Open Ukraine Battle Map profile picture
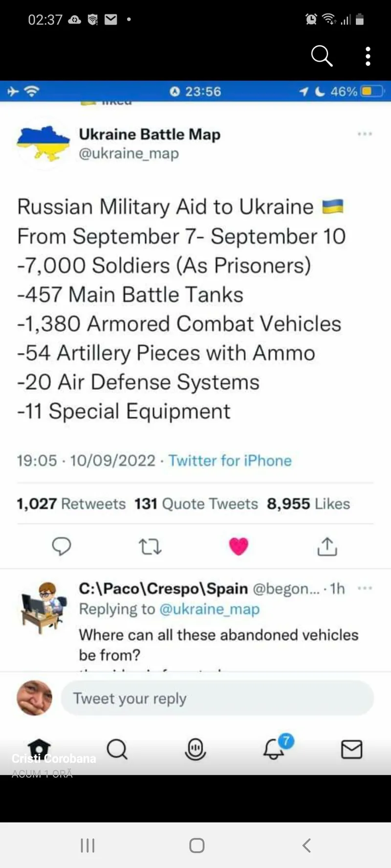The image size is (391, 868). click(x=43, y=143)
